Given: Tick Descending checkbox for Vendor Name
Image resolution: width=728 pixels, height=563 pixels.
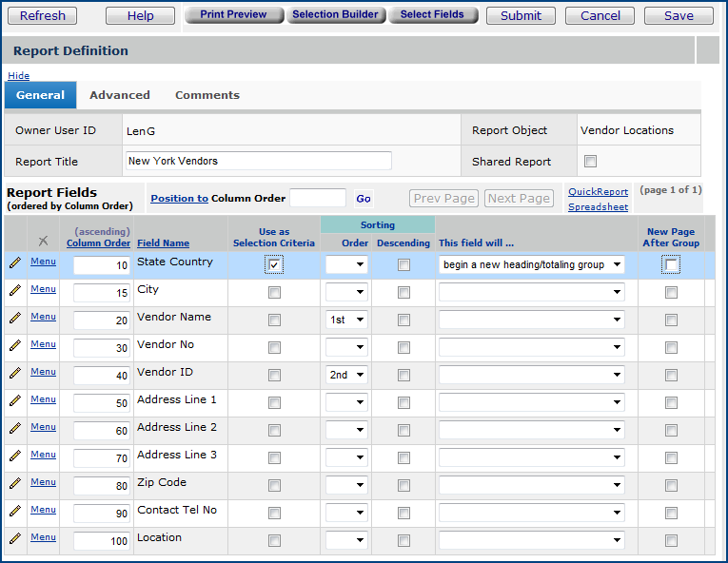Looking at the screenshot, I should click(x=403, y=320).
